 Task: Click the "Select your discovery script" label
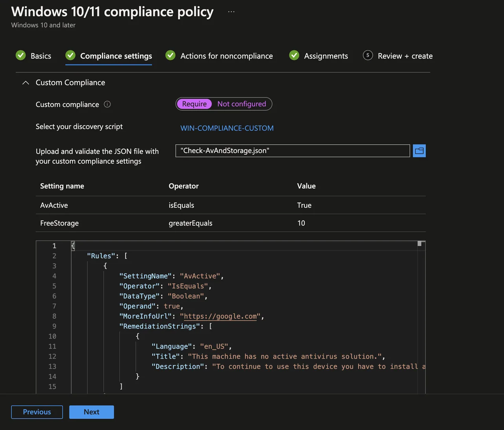(79, 127)
